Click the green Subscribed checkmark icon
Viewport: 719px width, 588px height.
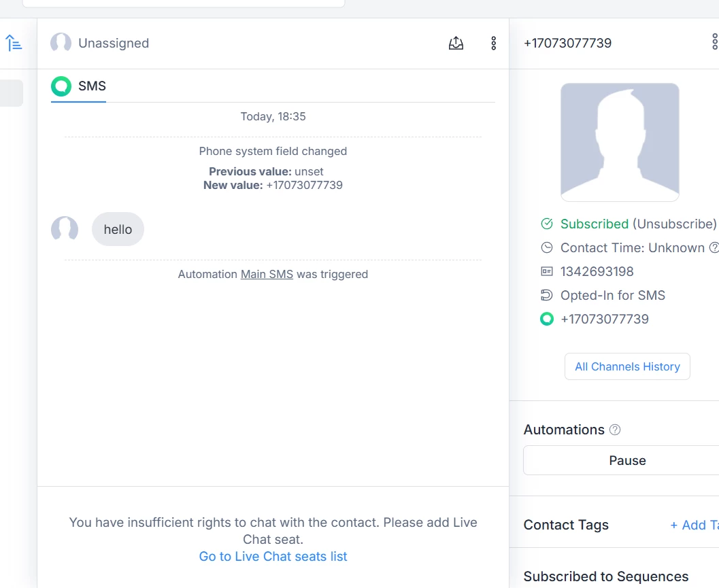547,224
